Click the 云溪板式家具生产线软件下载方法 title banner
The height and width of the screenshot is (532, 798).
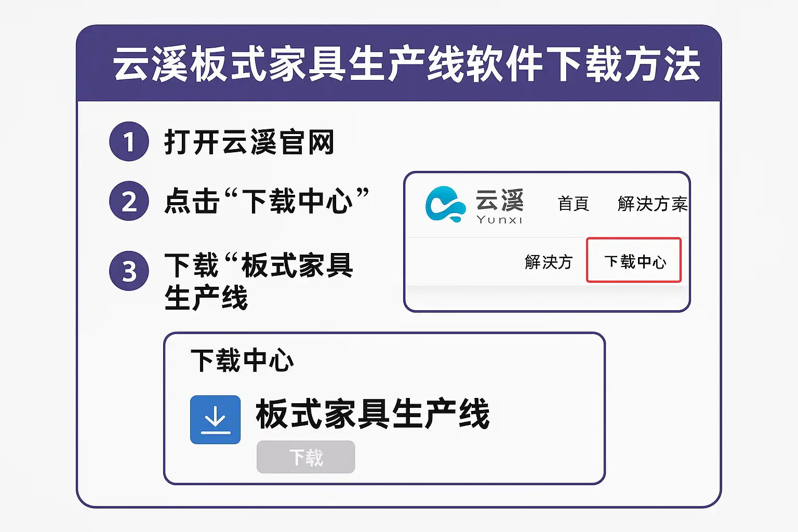tap(406, 64)
